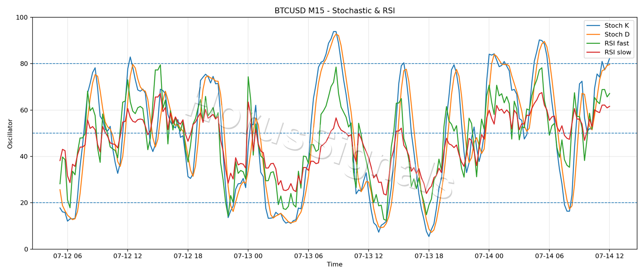This screenshot has height=276, width=644.
Task: Click the Oscillator y-axis label
Action: (10, 134)
